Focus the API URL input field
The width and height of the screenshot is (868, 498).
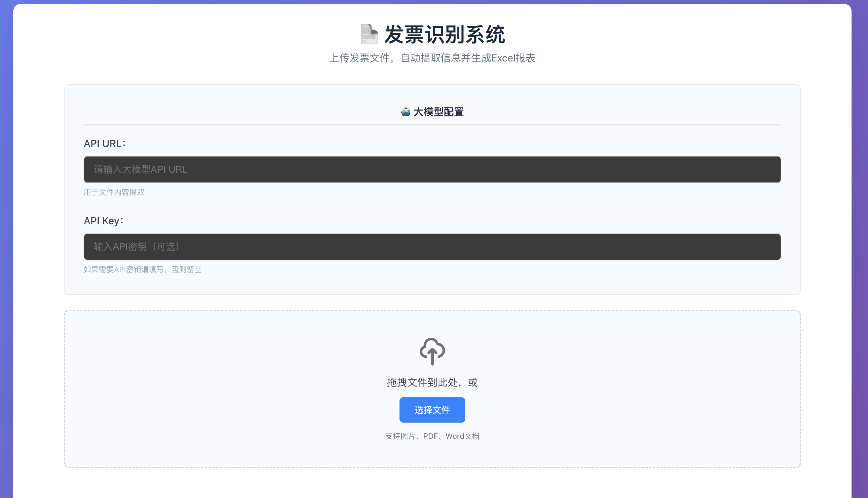click(432, 169)
